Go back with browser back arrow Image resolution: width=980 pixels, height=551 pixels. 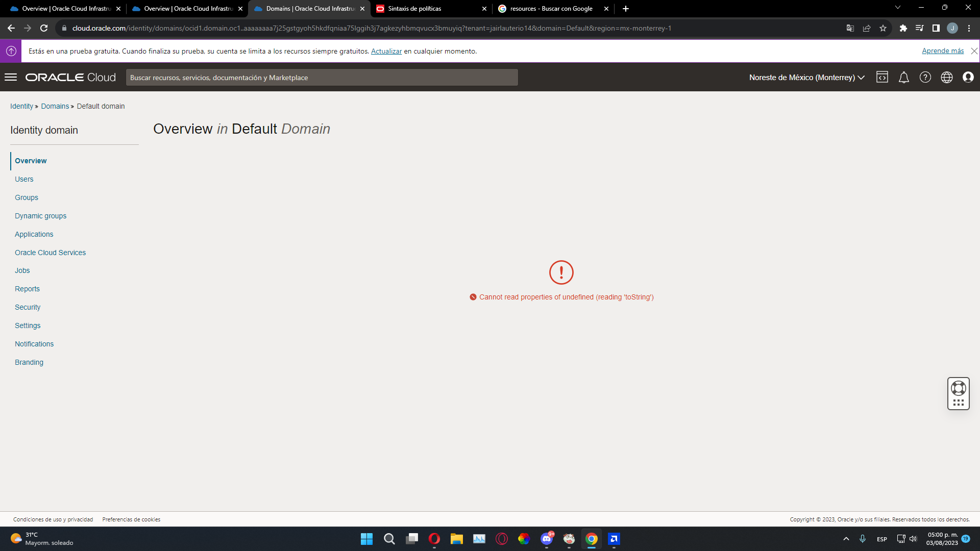[x=11, y=28]
